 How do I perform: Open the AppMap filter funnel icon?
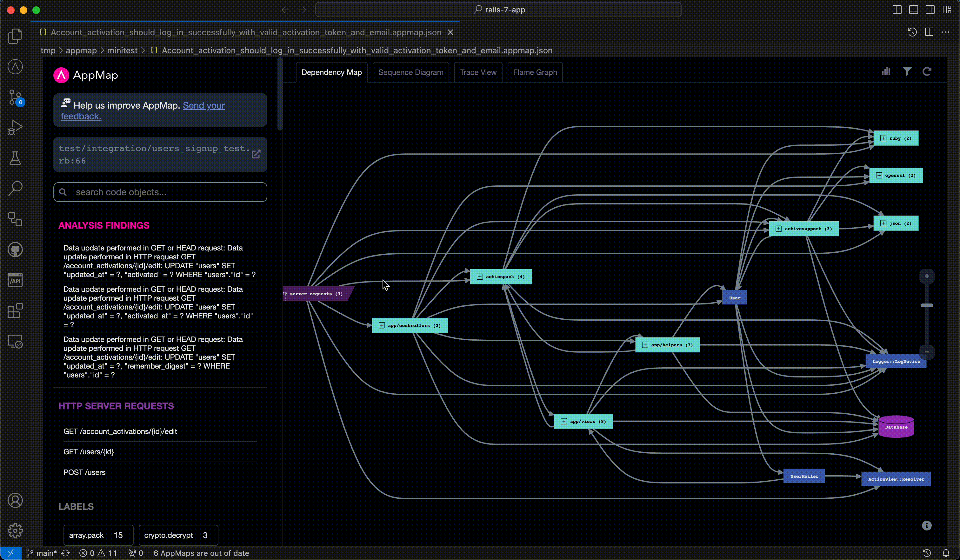click(907, 71)
